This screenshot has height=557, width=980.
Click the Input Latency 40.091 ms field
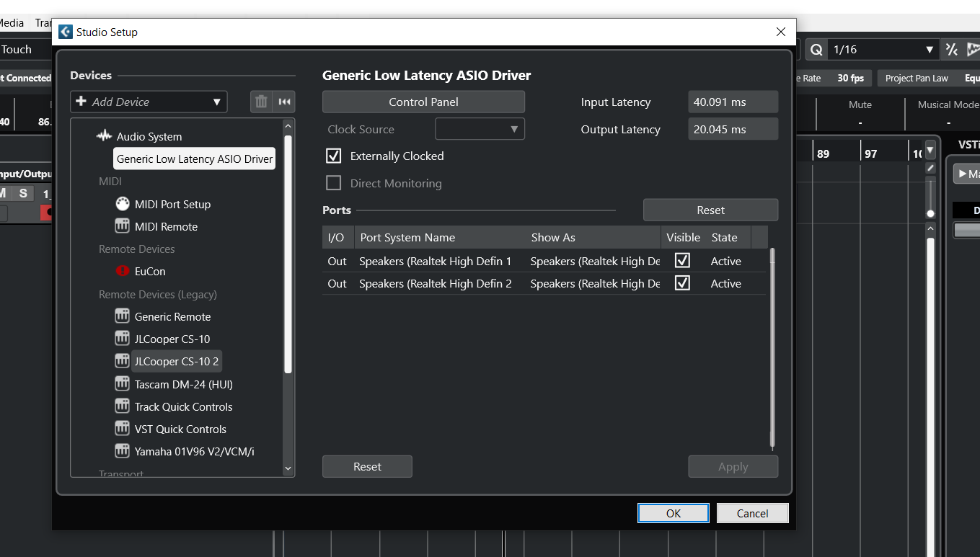tap(733, 102)
